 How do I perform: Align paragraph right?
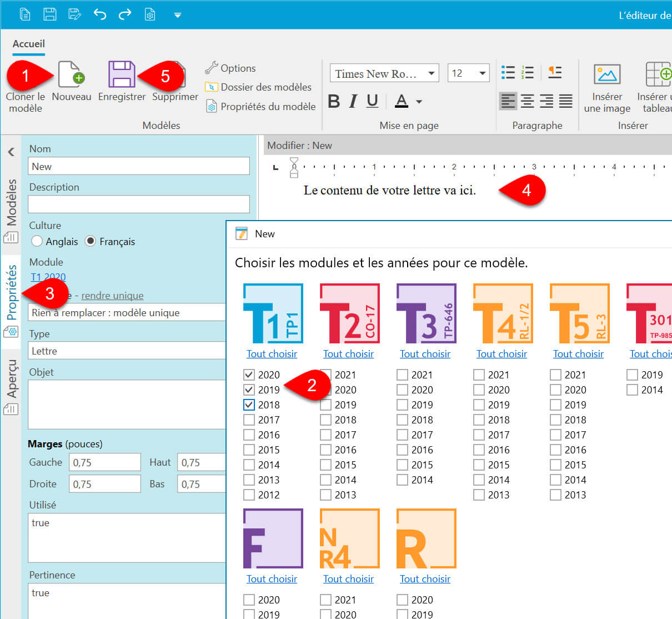pos(546,101)
